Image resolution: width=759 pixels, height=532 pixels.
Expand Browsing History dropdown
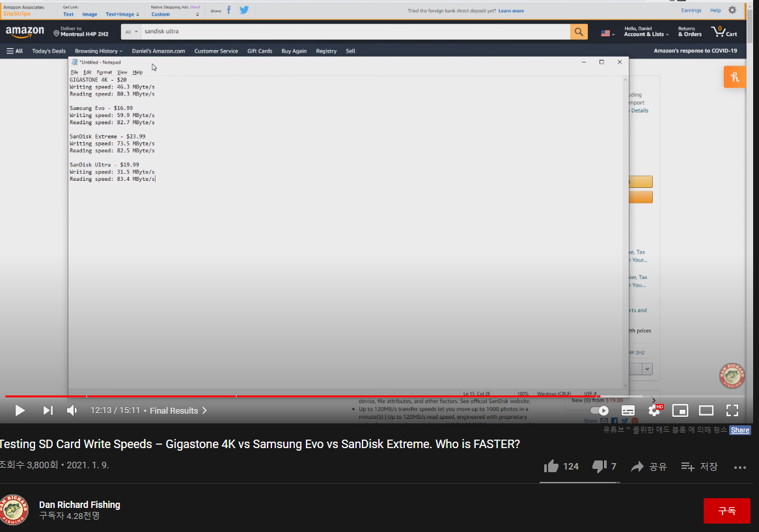(98, 51)
